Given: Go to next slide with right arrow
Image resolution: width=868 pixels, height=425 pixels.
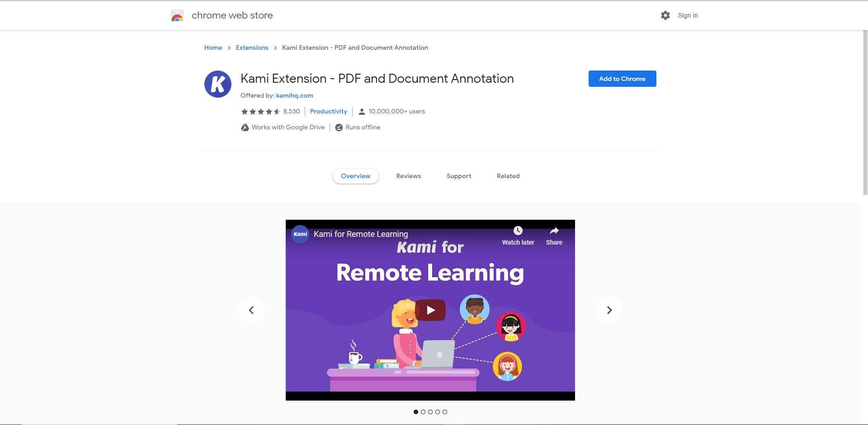Looking at the screenshot, I should pyautogui.click(x=609, y=310).
